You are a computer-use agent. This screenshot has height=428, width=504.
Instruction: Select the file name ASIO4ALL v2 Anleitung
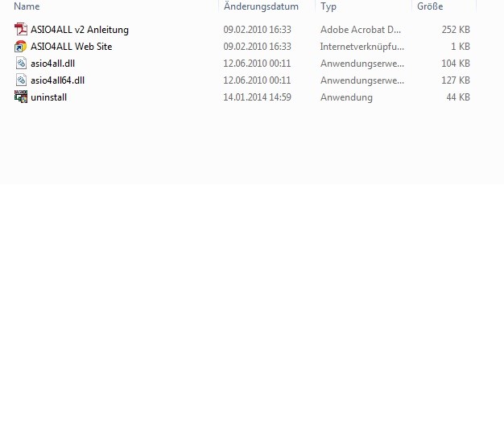point(80,30)
